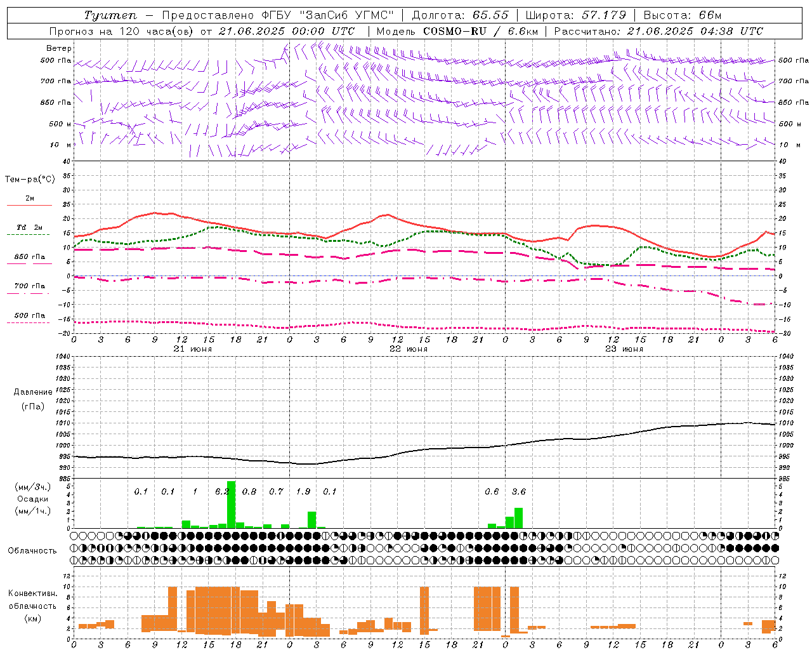Click the "Рассчитано: 21.06.2025 04:38 UTC" timestamp
812x650 pixels.
point(658,31)
